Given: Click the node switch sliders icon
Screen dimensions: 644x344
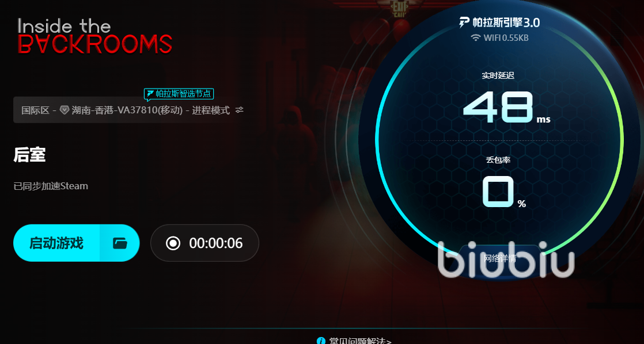Looking at the screenshot, I should click(240, 110).
